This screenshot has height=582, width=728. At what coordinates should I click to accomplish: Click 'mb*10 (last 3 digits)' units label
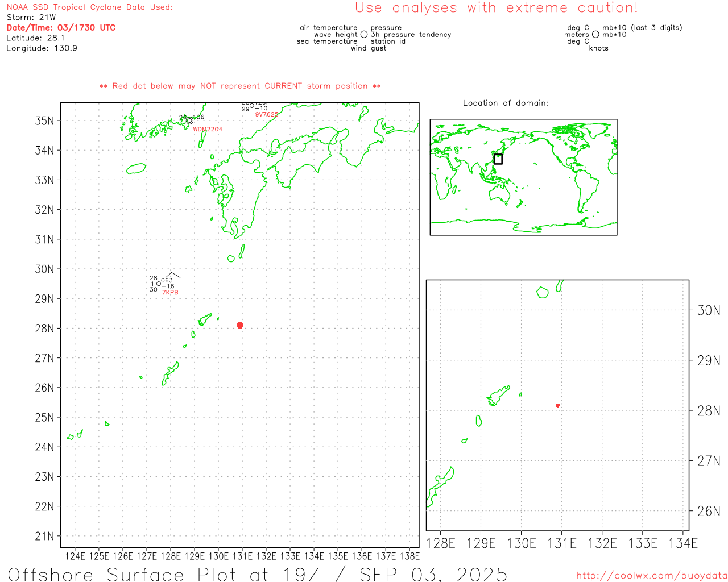(x=642, y=28)
